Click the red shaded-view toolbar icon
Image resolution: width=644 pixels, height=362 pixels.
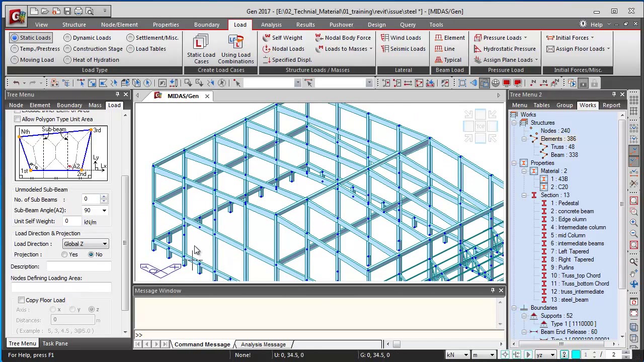pyautogui.click(x=507, y=83)
